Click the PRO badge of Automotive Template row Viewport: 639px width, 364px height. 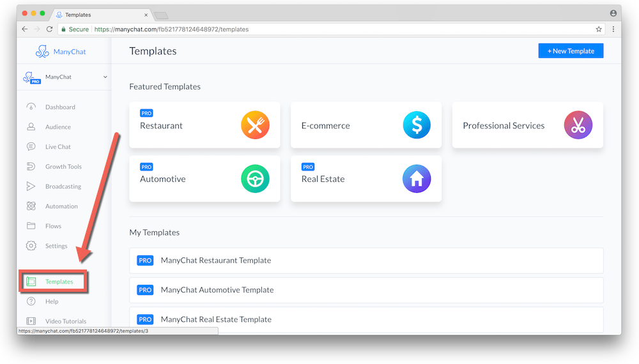[145, 291]
